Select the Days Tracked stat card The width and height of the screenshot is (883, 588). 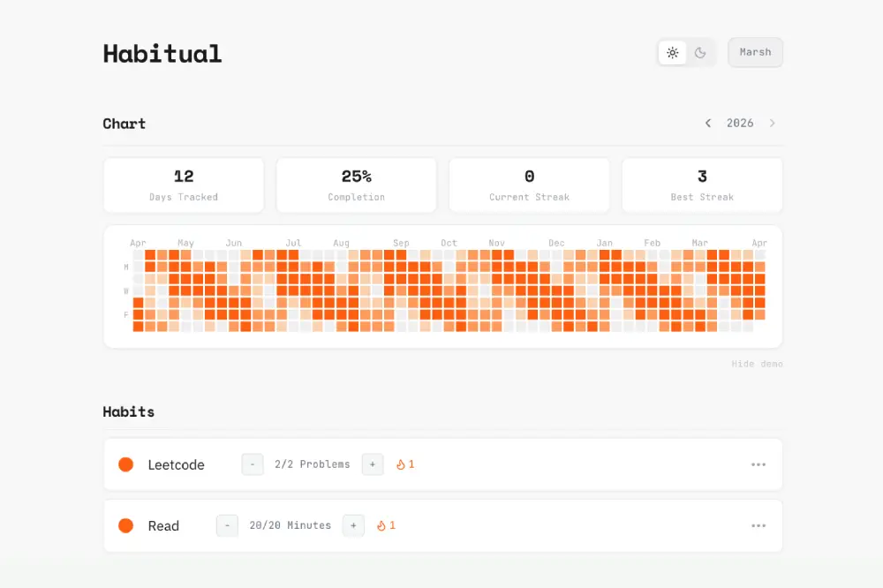pos(184,185)
